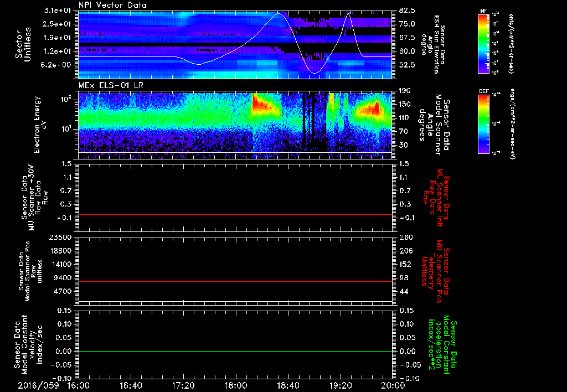Click the 18800 scanner position axis value
The width and height of the screenshot is (567, 392).
click(x=61, y=251)
